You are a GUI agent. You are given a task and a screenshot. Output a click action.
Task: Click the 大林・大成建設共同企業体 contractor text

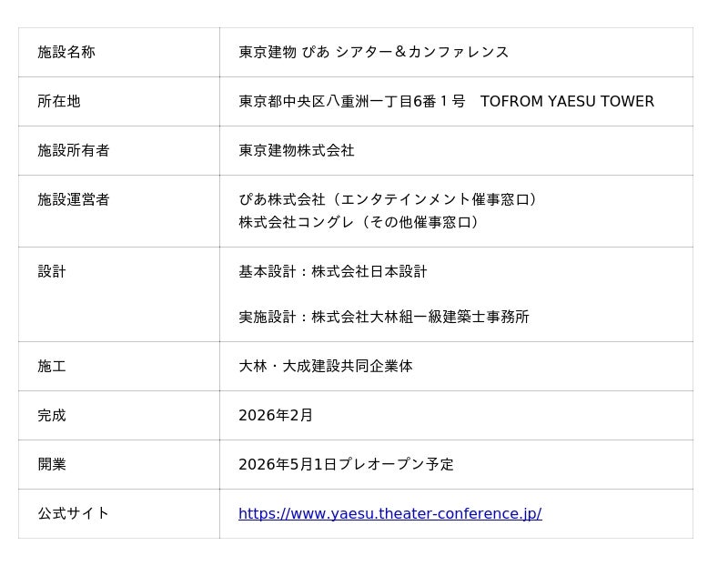click(x=325, y=367)
